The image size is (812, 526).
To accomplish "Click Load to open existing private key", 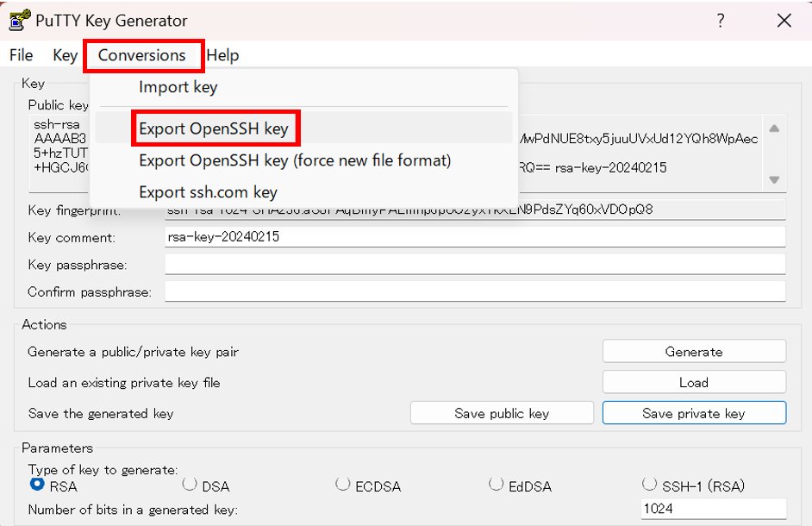I will click(693, 382).
